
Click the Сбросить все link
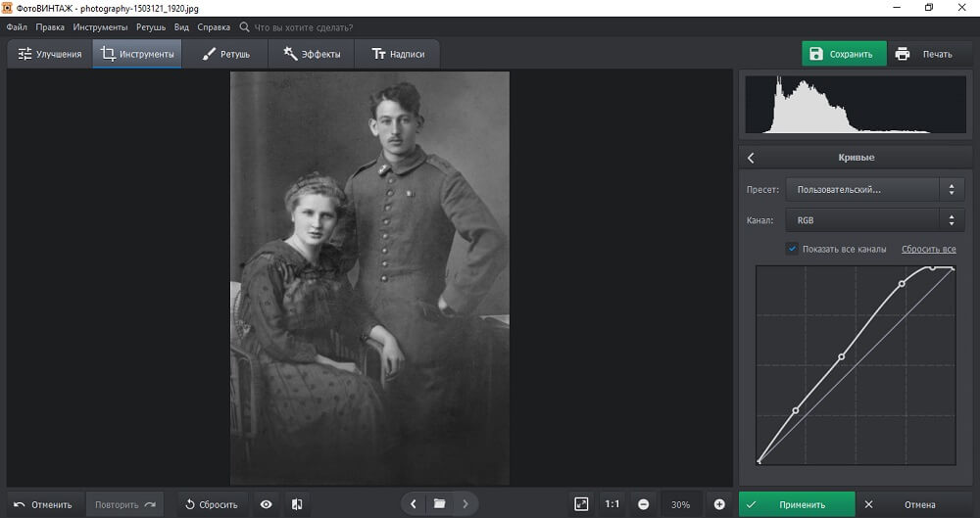[x=928, y=249]
